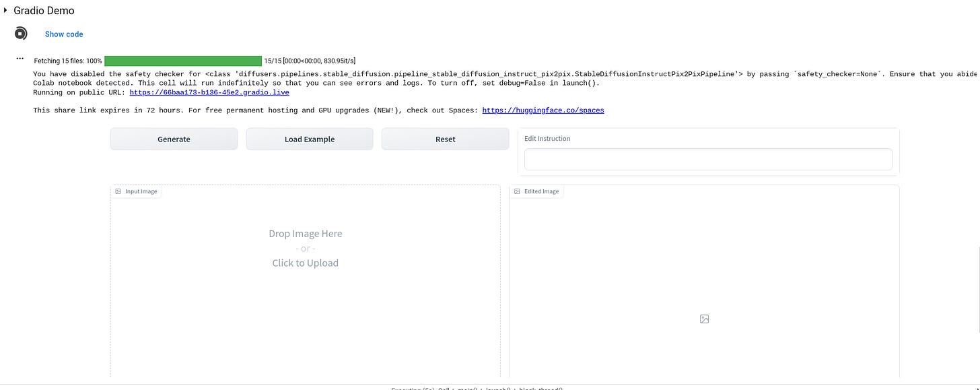The image size is (980, 390).
Task: Click the Edited Image label icon
Action: pyautogui.click(x=517, y=191)
